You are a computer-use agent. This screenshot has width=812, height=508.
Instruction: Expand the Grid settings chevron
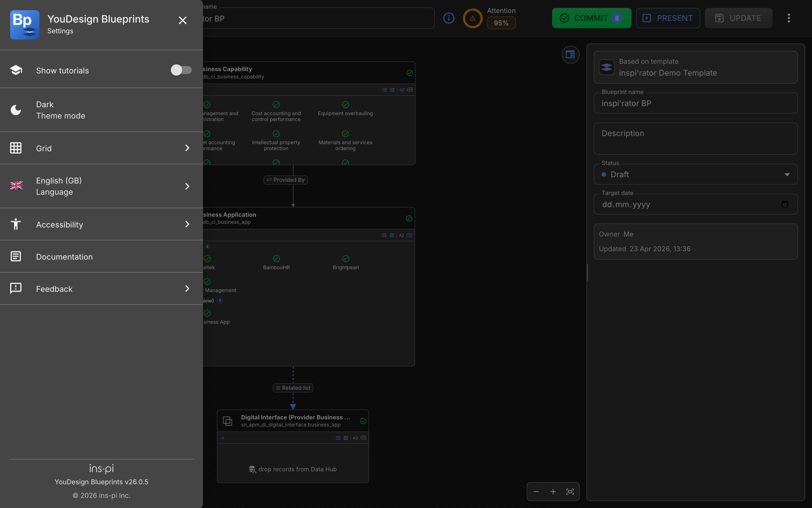point(187,148)
